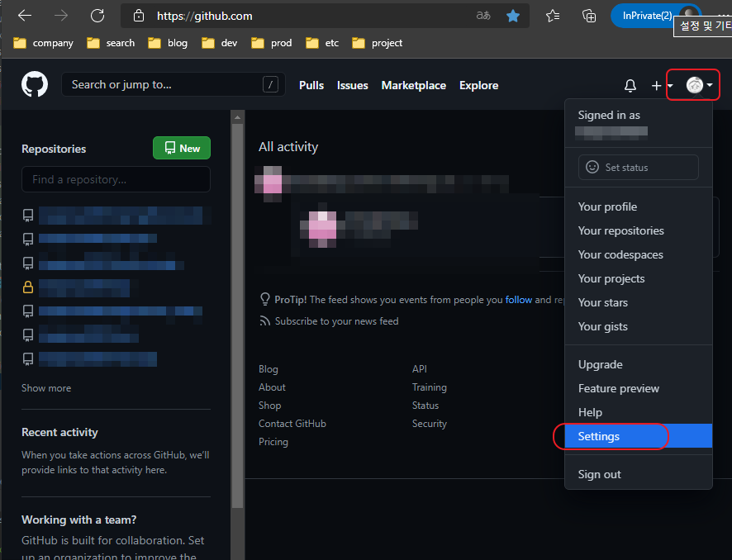This screenshot has height=560, width=732.
Task: Open the Pulls page
Action: (311, 85)
